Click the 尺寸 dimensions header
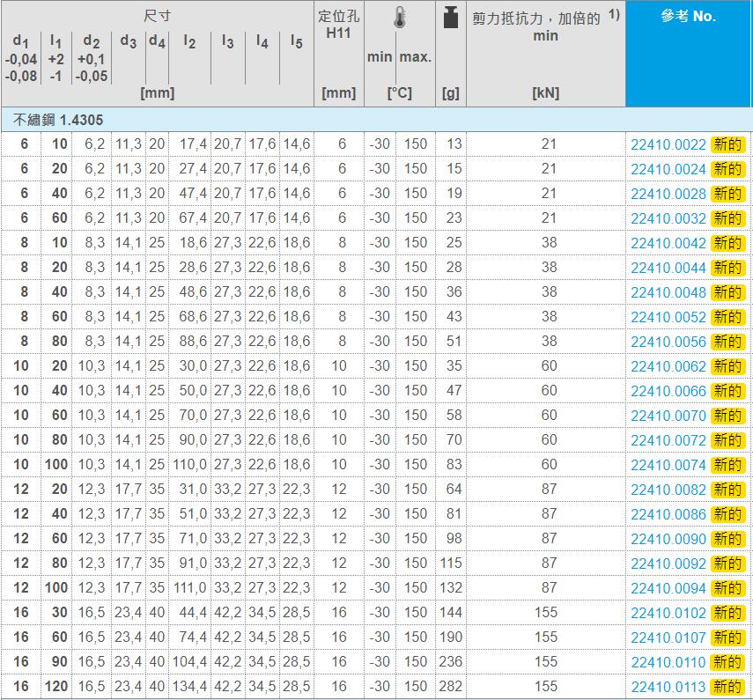 click(158, 16)
